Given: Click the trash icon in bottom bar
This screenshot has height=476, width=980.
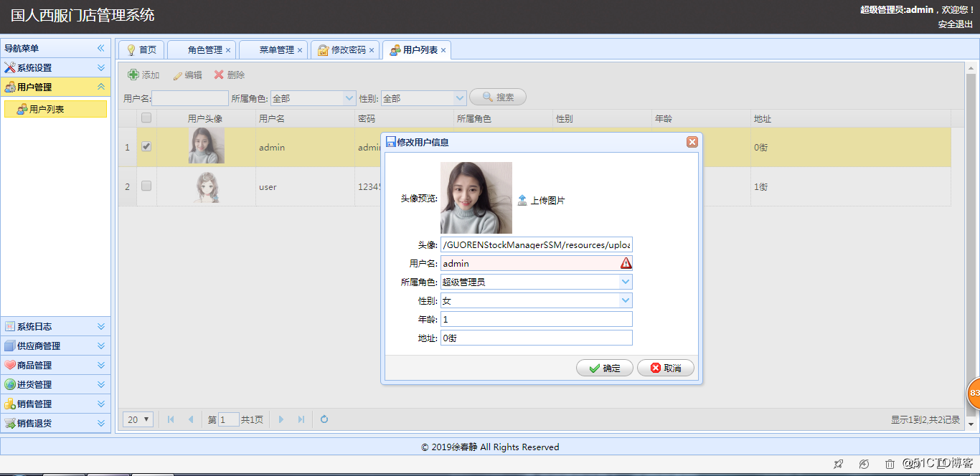Looking at the screenshot, I should point(890,464).
